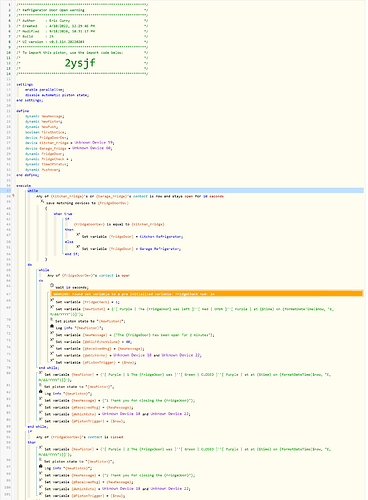Viewport: 368px width, 500px height.
Task: Click the 'execute' keyword
Action: point(24,186)
